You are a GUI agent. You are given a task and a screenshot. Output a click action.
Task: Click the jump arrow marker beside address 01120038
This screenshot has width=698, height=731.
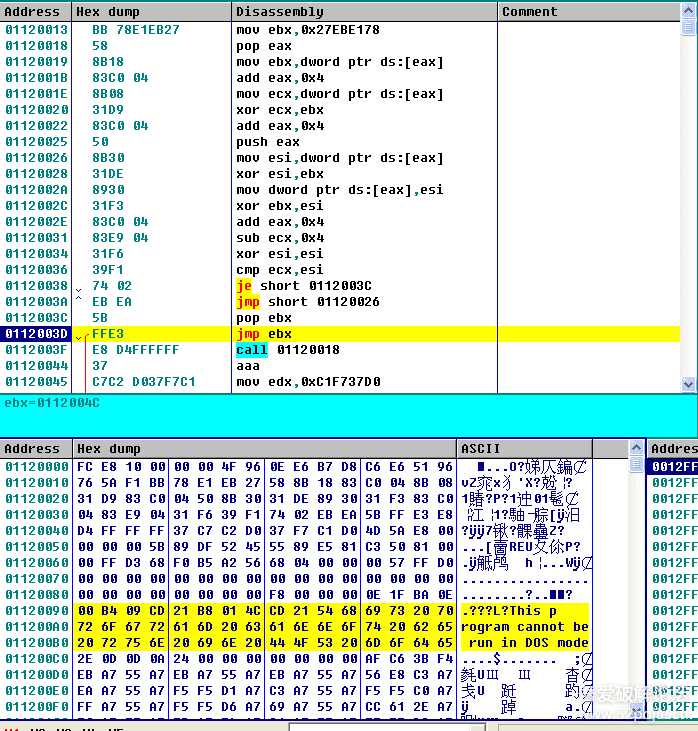[80, 286]
